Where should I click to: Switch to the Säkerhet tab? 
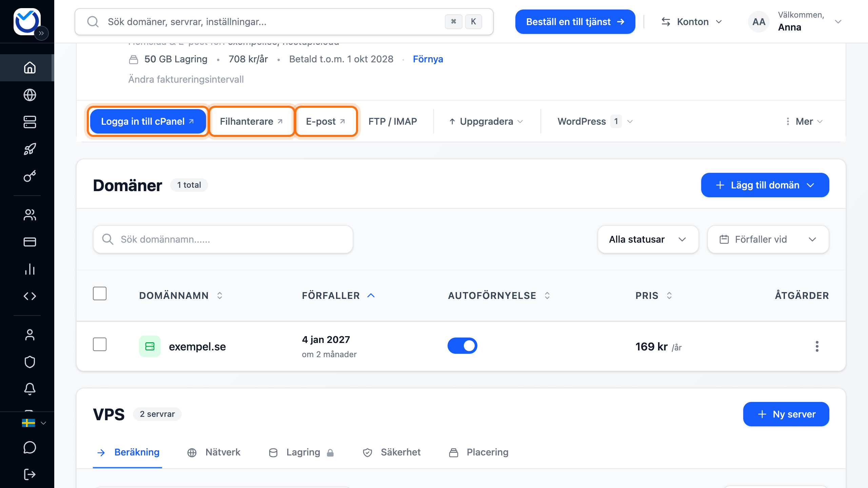tap(392, 452)
